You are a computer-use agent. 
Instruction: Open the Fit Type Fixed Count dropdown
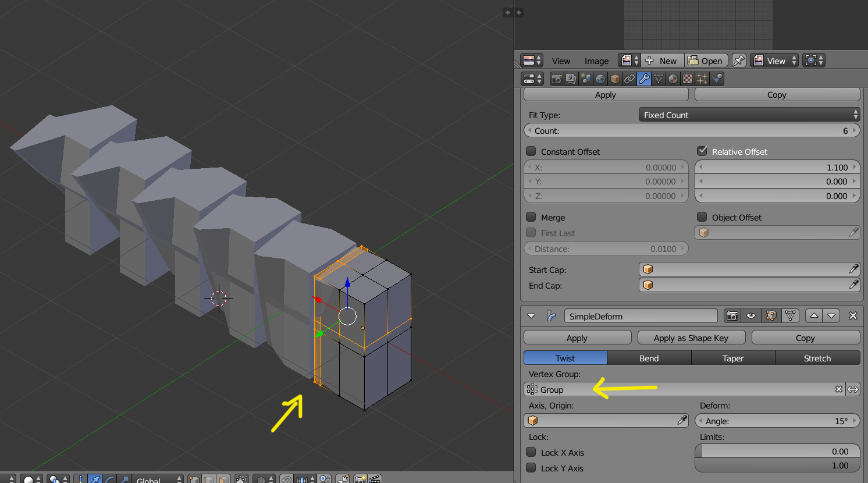(749, 115)
